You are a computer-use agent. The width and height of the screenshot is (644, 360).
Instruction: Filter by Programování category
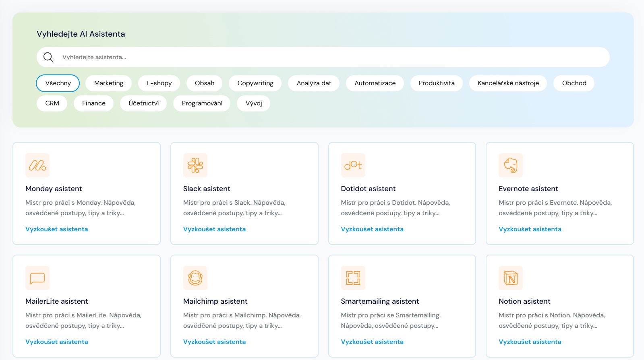pyautogui.click(x=202, y=103)
